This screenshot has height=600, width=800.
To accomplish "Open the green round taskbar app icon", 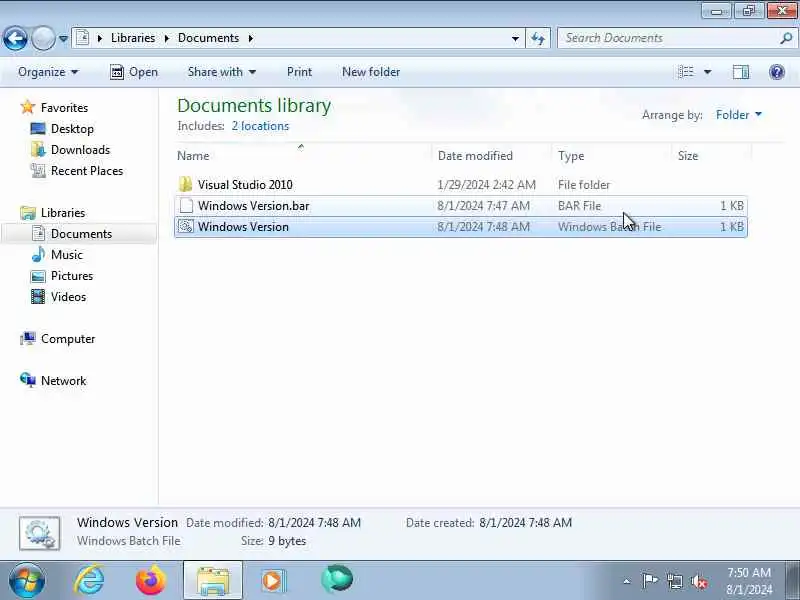I will [x=337, y=579].
